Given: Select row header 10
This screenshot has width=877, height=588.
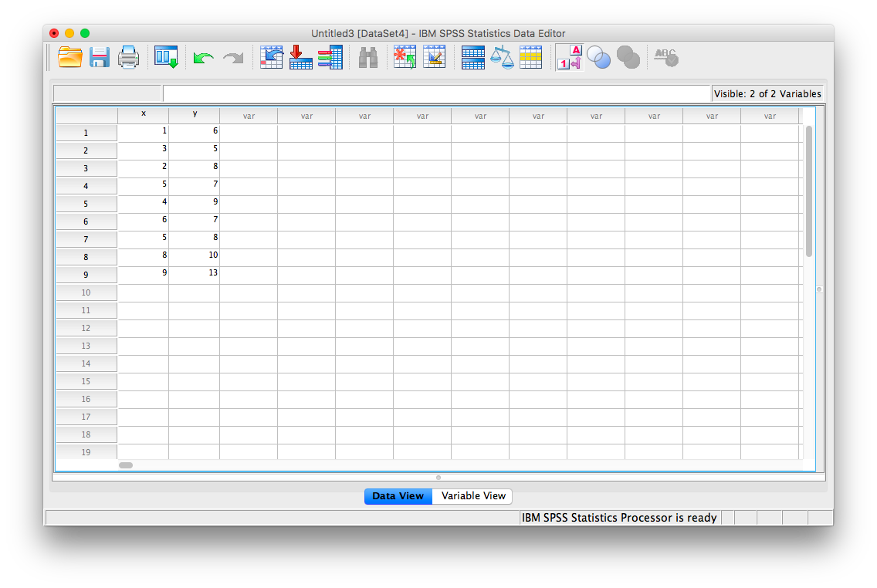Looking at the screenshot, I should [86, 293].
